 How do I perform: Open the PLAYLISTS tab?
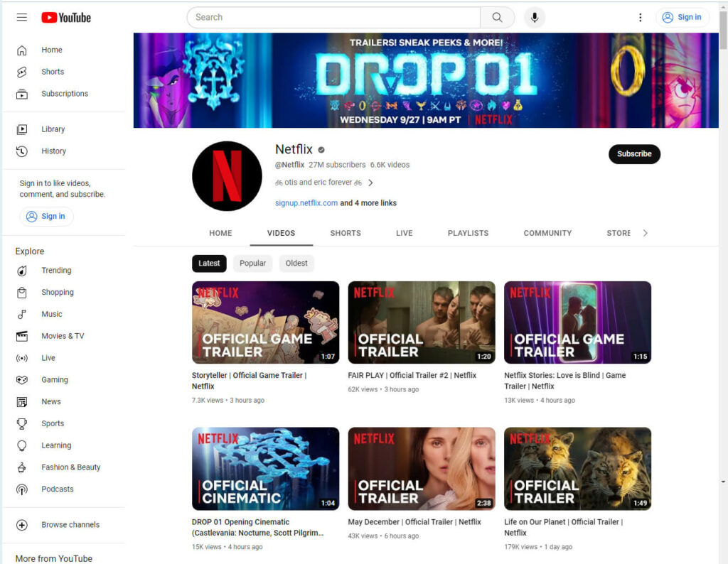(x=468, y=233)
